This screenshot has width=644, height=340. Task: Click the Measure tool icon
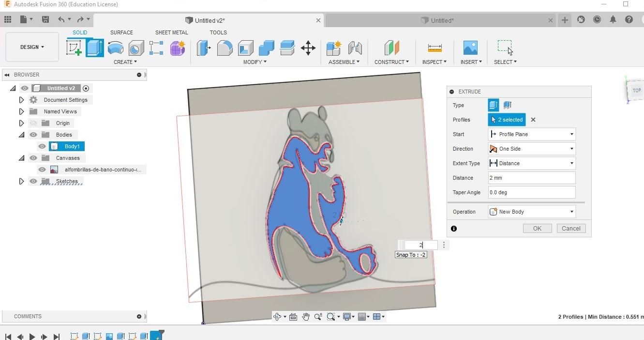pyautogui.click(x=434, y=48)
